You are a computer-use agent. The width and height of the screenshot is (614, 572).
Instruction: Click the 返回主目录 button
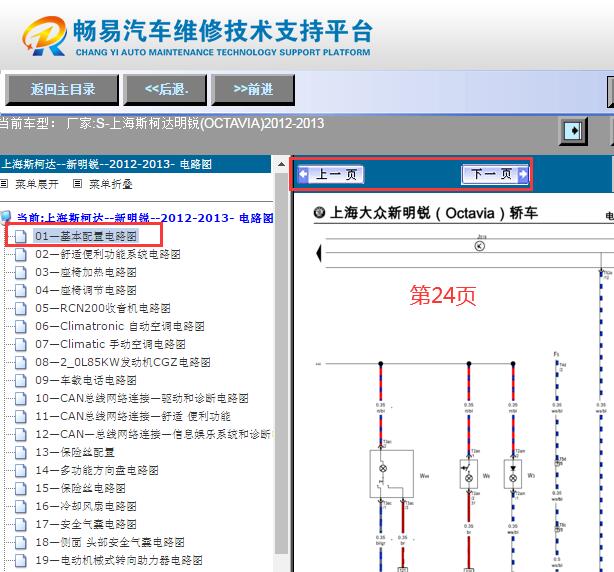(62, 90)
